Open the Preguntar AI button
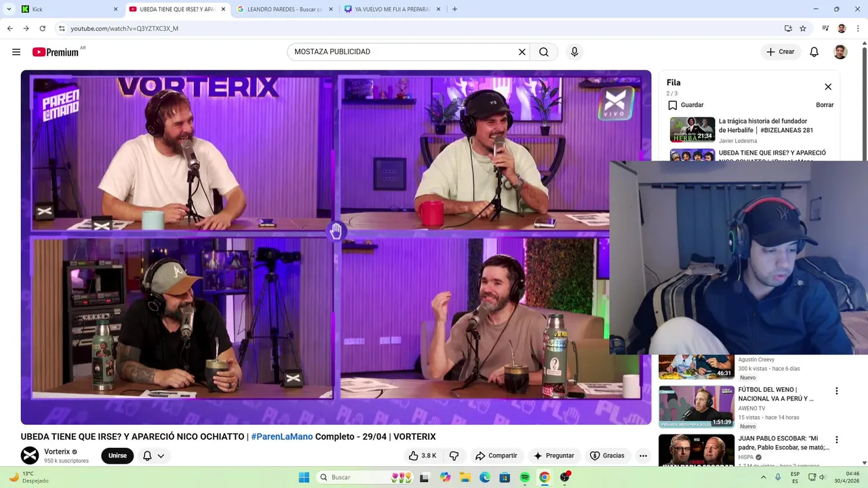The height and width of the screenshot is (488, 868). 554,455
